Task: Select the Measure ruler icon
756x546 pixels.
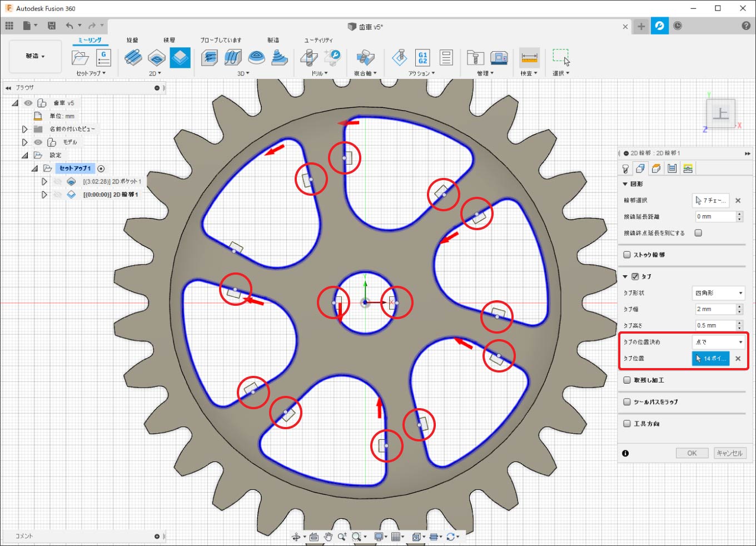Action: coord(529,58)
